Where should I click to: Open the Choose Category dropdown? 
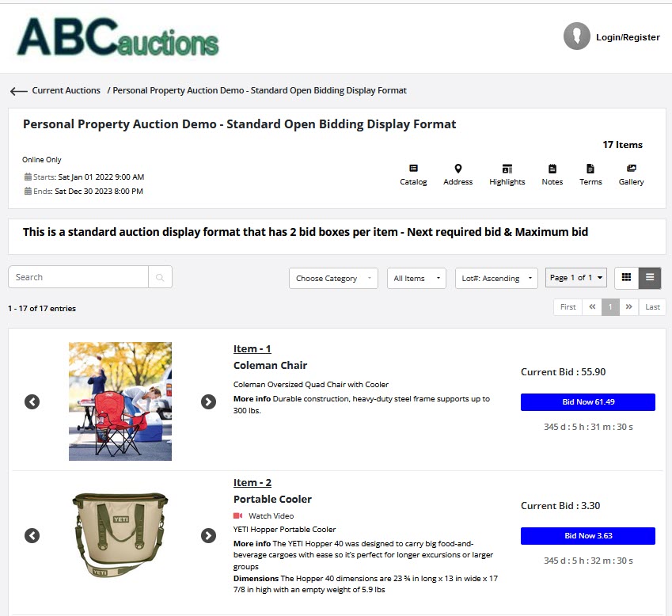[x=332, y=277]
